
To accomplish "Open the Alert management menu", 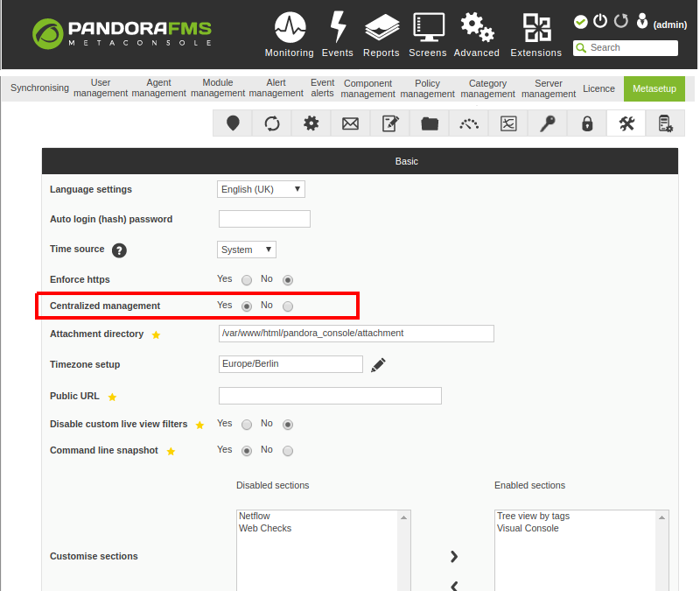I will [276, 88].
